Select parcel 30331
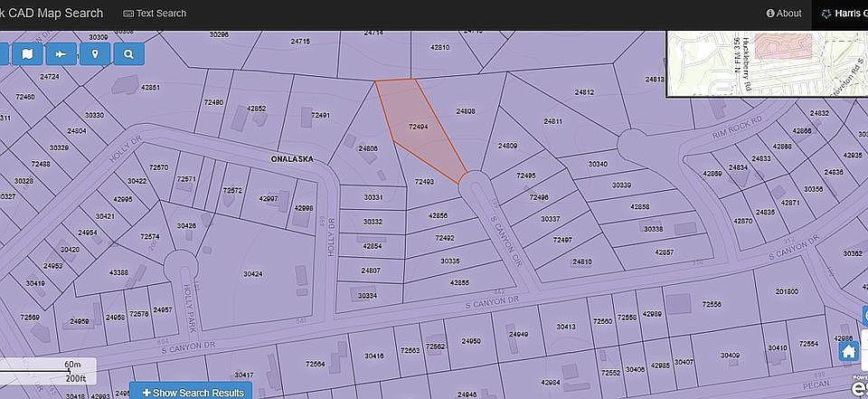 tap(373, 197)
